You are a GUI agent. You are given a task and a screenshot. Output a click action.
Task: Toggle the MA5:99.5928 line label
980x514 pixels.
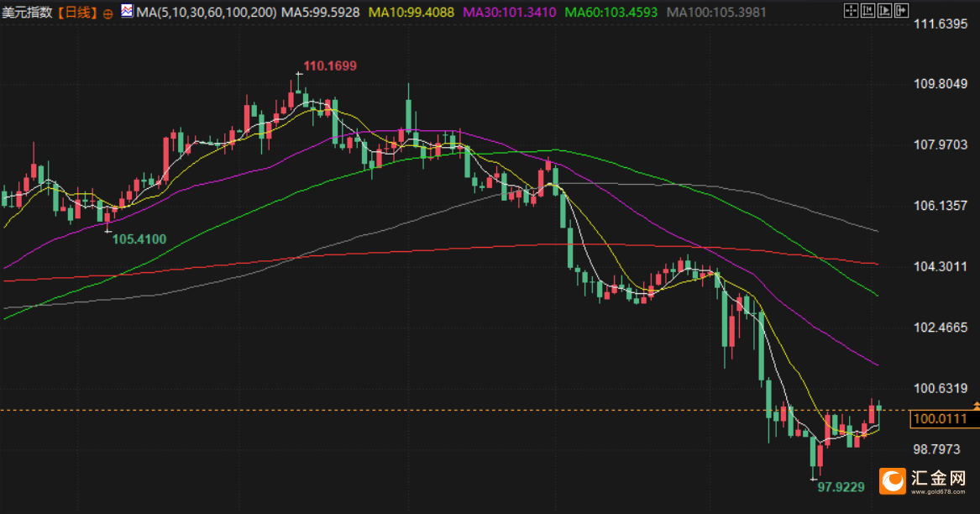tap(321, 13)
